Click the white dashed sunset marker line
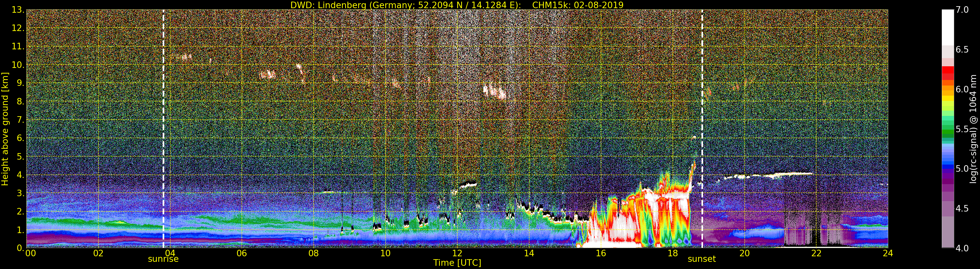The width and height of the screenshot is (980, 269). pyautogui.click(x=702, y=129)
